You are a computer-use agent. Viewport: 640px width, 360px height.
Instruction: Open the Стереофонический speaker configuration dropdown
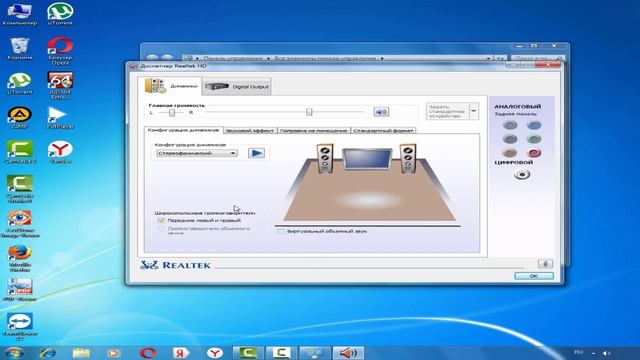tap(197, 153)
